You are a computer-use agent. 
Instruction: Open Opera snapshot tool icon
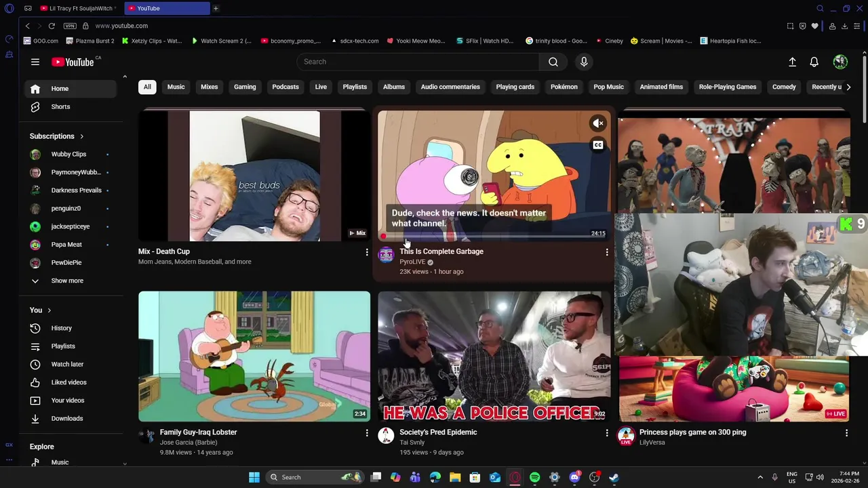click(x=790, y=26)
